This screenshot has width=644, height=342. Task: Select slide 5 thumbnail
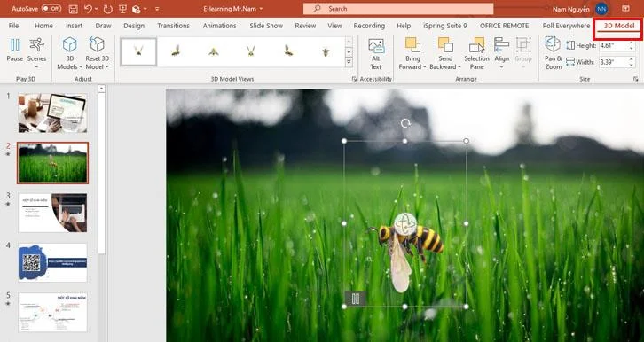coord(52,312)
